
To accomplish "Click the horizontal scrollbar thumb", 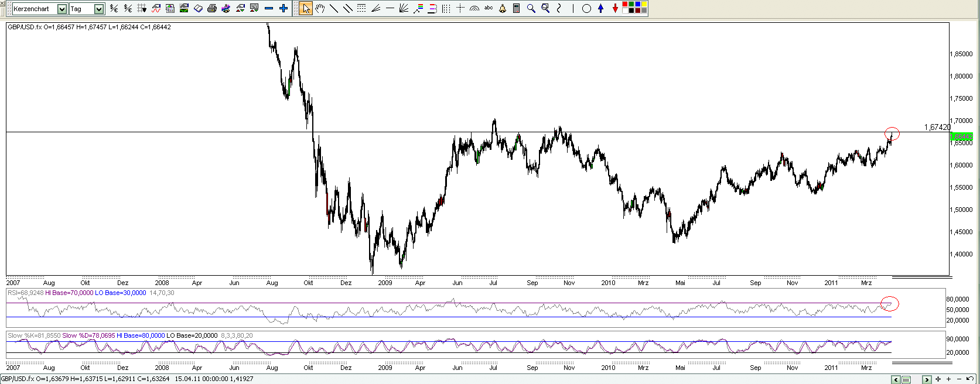I will click(906, 379).
